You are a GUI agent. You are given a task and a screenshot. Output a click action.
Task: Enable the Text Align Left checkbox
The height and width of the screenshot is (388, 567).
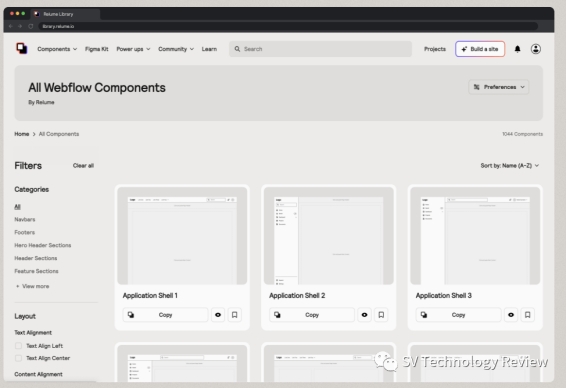[18, 346]
